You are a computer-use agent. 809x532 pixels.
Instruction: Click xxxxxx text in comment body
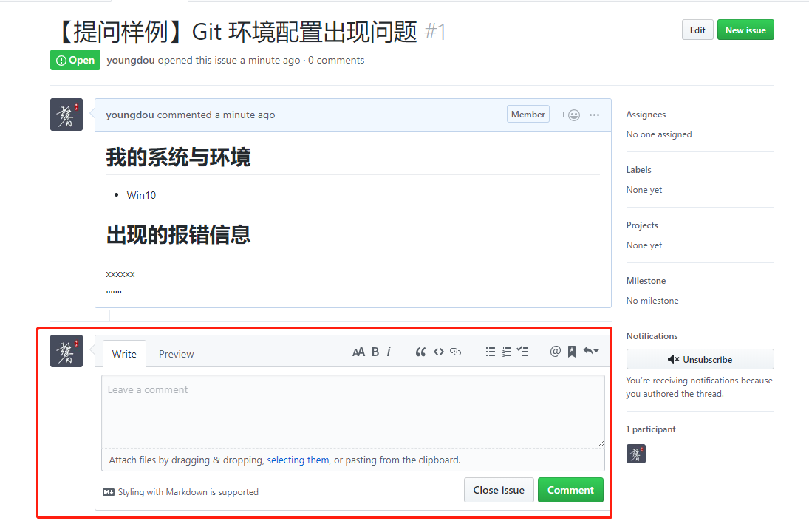tap(120, 274)
